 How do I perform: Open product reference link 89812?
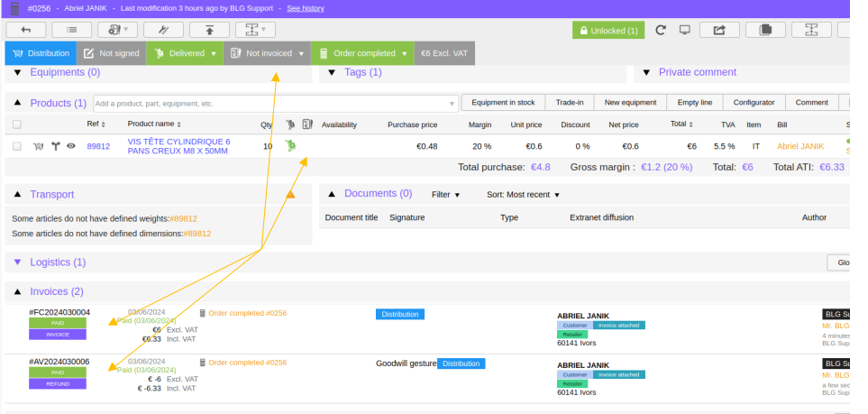click(98, 146)
